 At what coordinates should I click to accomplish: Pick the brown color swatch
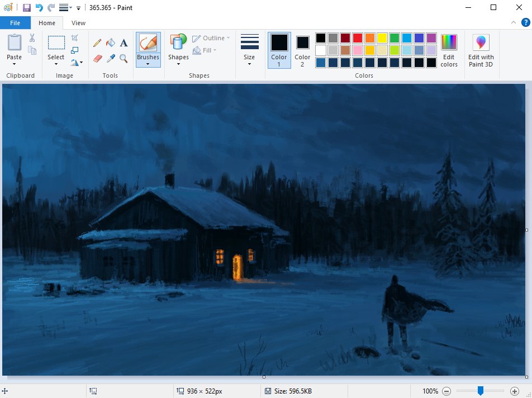tap(345, 50)
